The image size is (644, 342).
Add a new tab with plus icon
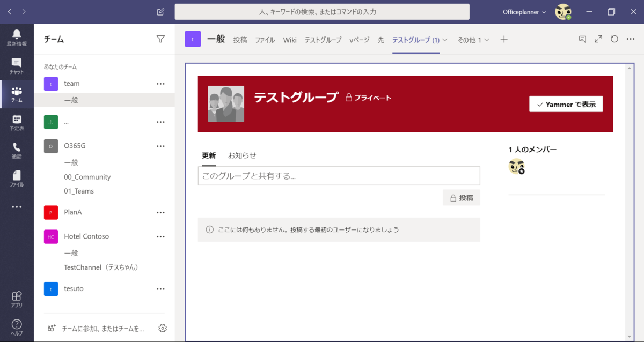[504, 39]
